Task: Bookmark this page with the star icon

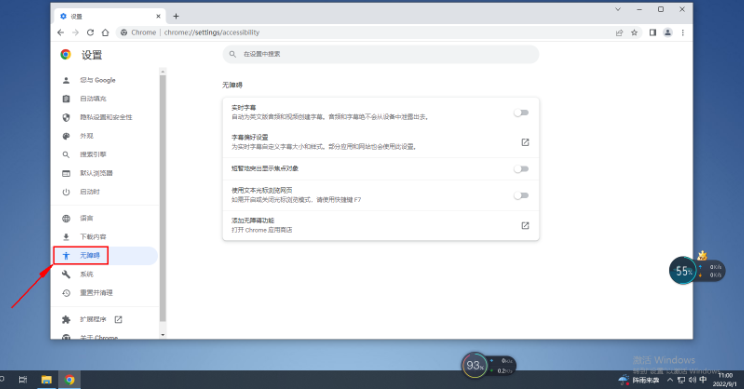Action: [634, 33]
